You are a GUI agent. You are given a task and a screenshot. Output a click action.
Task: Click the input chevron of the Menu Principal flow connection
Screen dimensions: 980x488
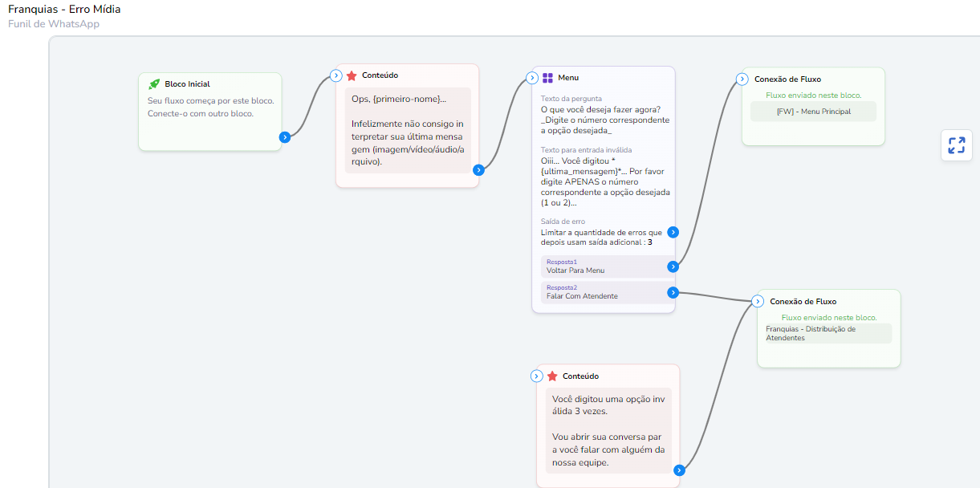742,79
